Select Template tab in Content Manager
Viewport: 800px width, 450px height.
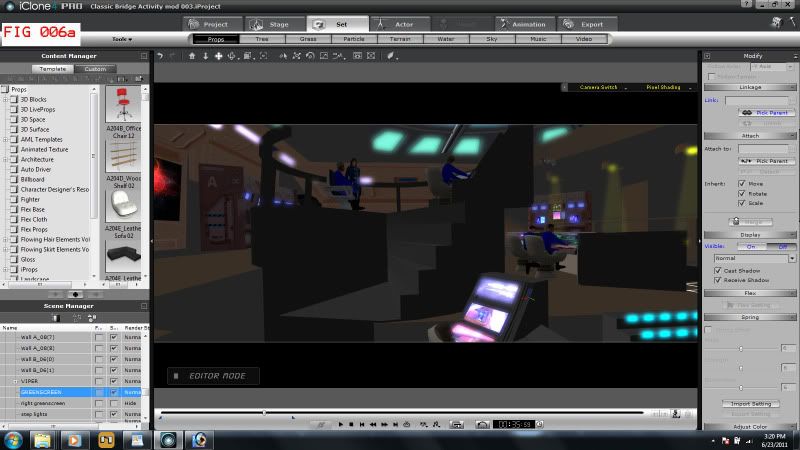53,68
